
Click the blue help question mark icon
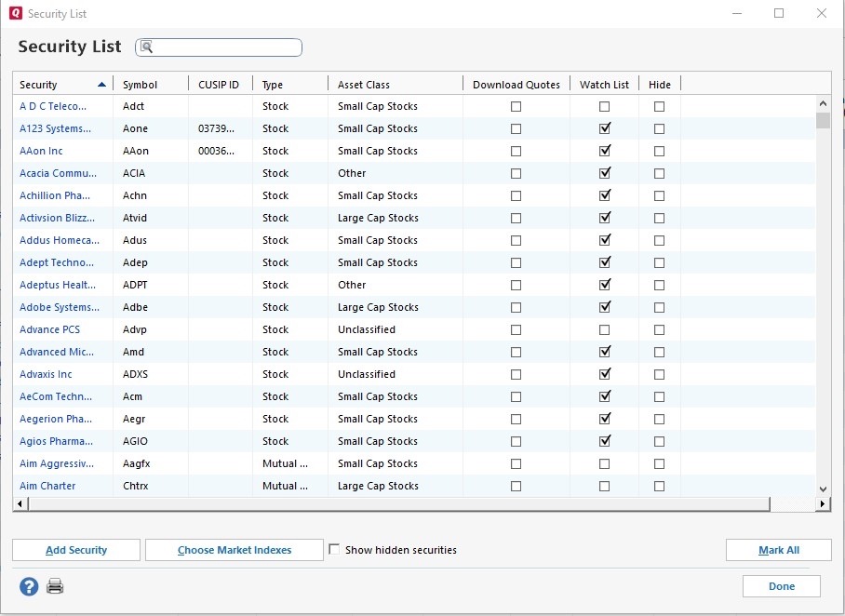click(29, 586)
